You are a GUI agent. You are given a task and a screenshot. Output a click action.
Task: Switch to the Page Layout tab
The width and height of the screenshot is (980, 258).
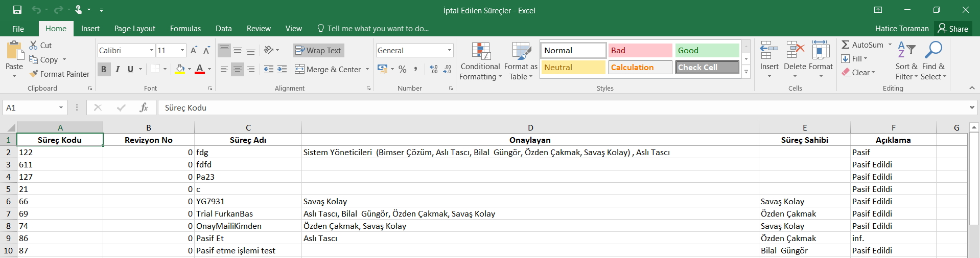click(x=134, y=29)
